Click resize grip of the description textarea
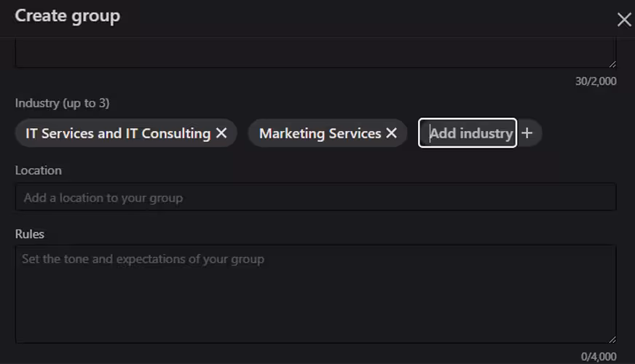Image resolution: width=635 pixels, height=364 pixels. pyautogui.click(x=612, y=64)
